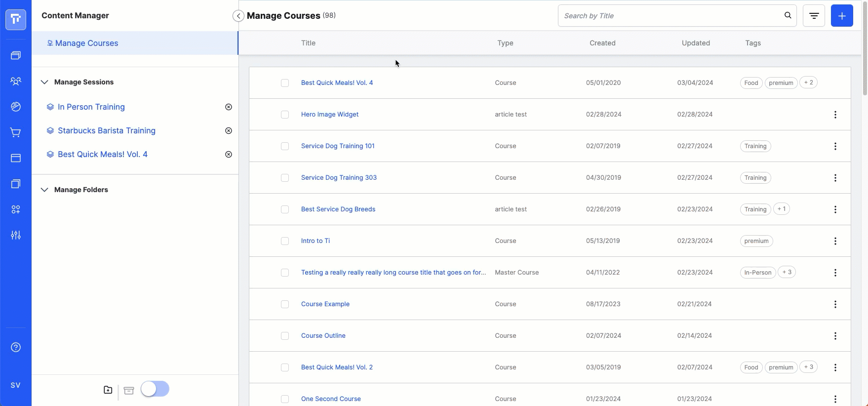Toggle the archived view switch
The image size is (868, 406).
click(155, 389)
